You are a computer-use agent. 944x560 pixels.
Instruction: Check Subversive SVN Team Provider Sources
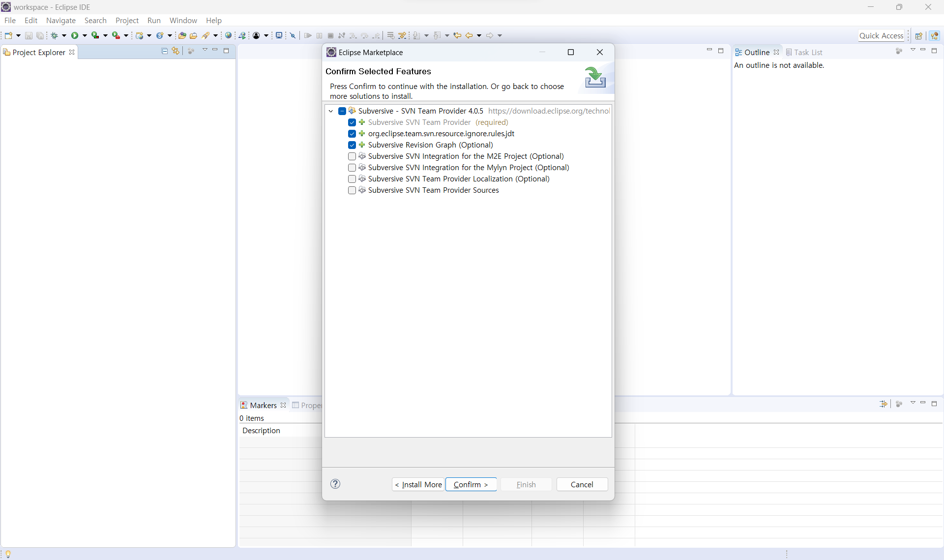[352, 190]
